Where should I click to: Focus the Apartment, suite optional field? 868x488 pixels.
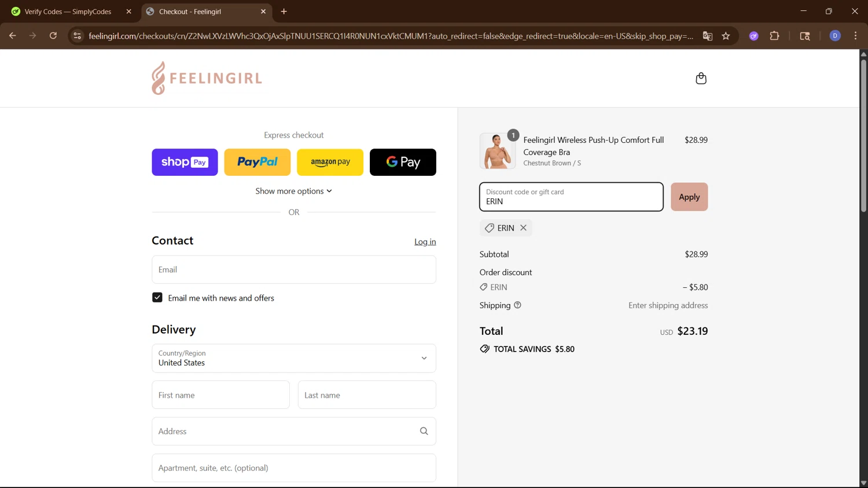pyautogui.click(x=294, y=468)
